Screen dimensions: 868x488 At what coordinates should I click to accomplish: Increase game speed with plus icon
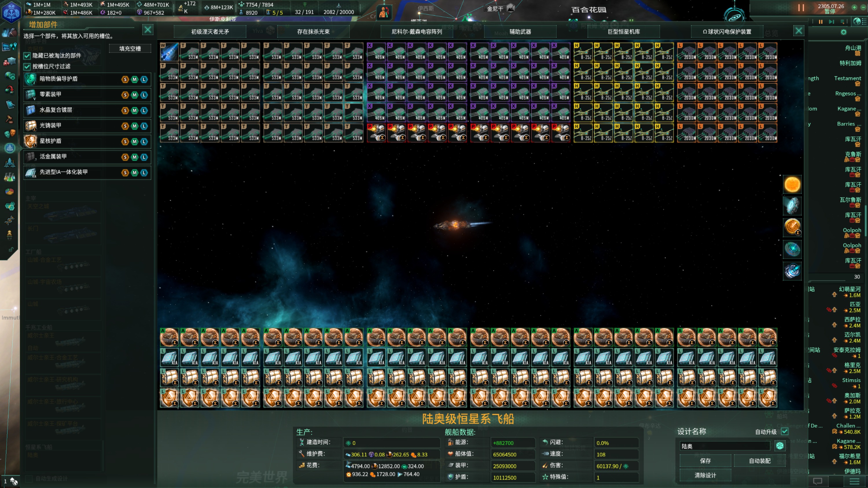tap(854, 7)
